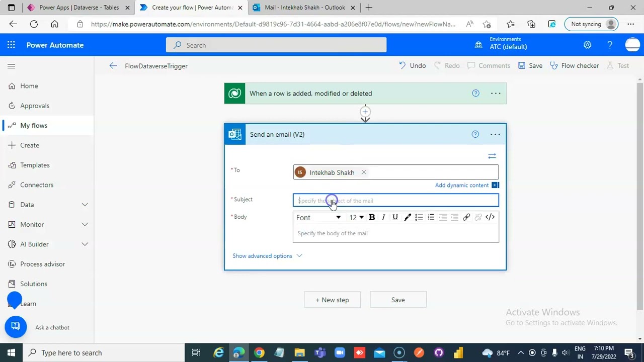Screen dimensions: 644x362
Task: Open the app launcher waffle icon
Action: (11, 45)
